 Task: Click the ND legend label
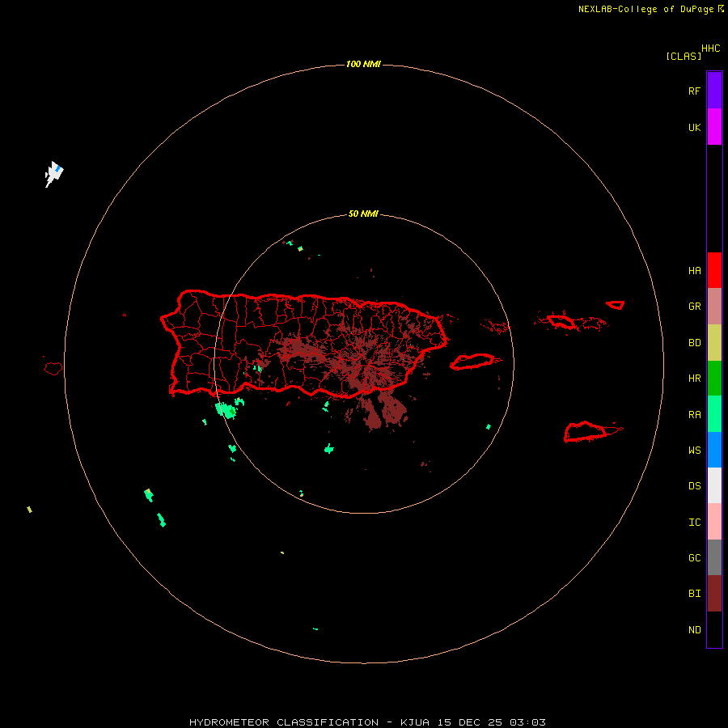(694, 629)
